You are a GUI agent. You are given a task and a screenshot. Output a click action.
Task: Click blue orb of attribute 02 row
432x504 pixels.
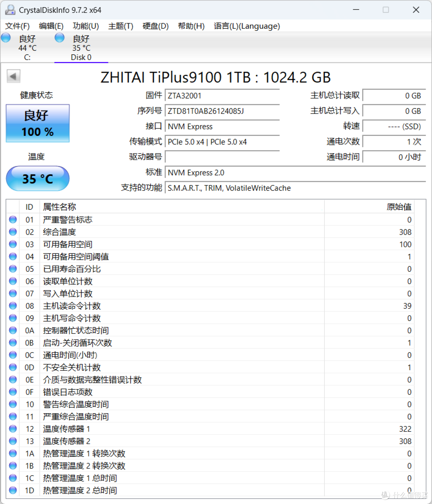13,232
